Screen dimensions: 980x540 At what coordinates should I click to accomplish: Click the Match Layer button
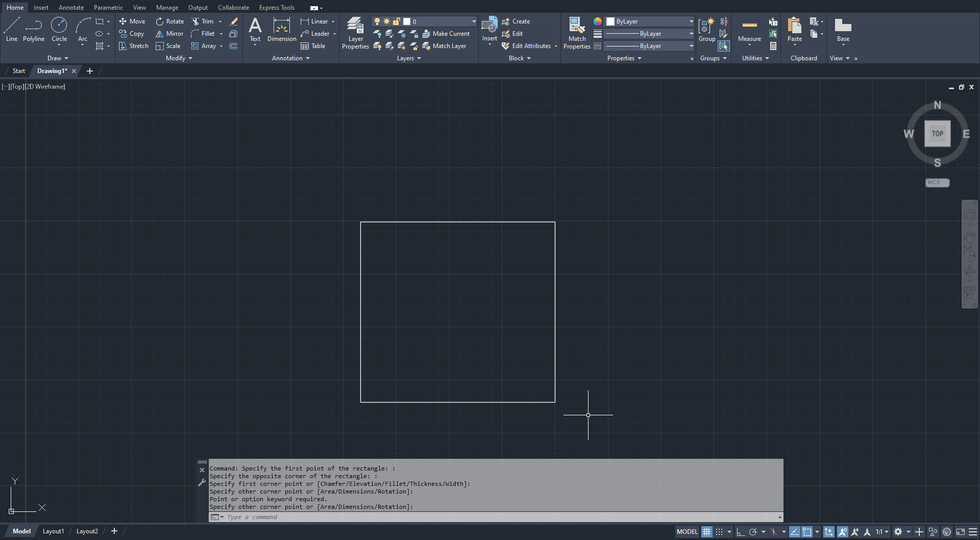coord(445,46)
